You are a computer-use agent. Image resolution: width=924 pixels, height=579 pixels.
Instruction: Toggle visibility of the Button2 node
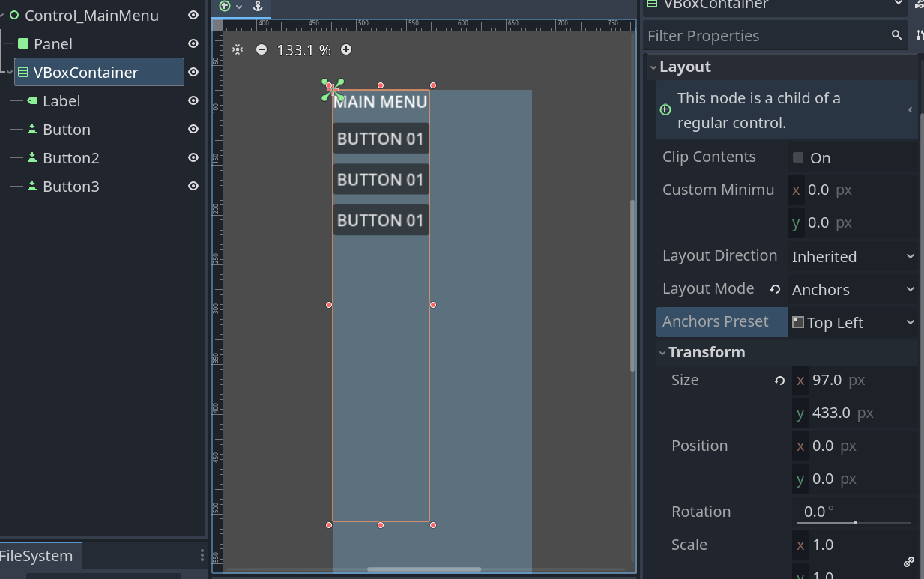[193, 158]
